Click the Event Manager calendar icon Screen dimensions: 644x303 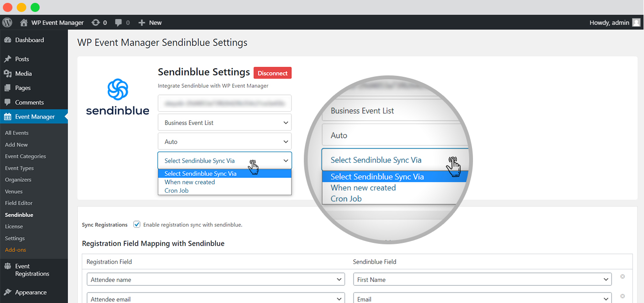tap(8, 116)
